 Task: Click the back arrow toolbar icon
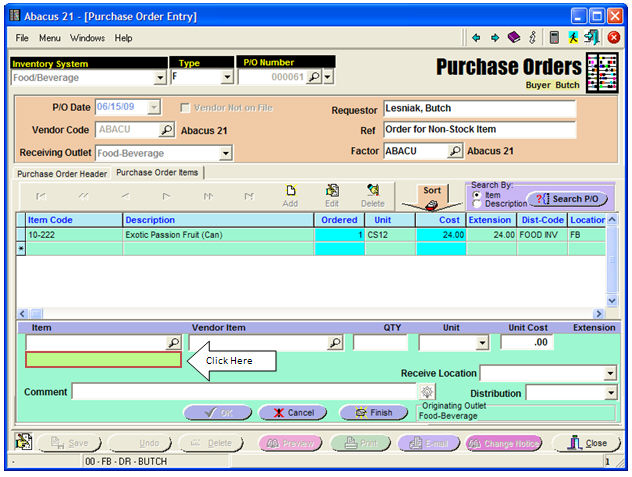pos(476,38)
